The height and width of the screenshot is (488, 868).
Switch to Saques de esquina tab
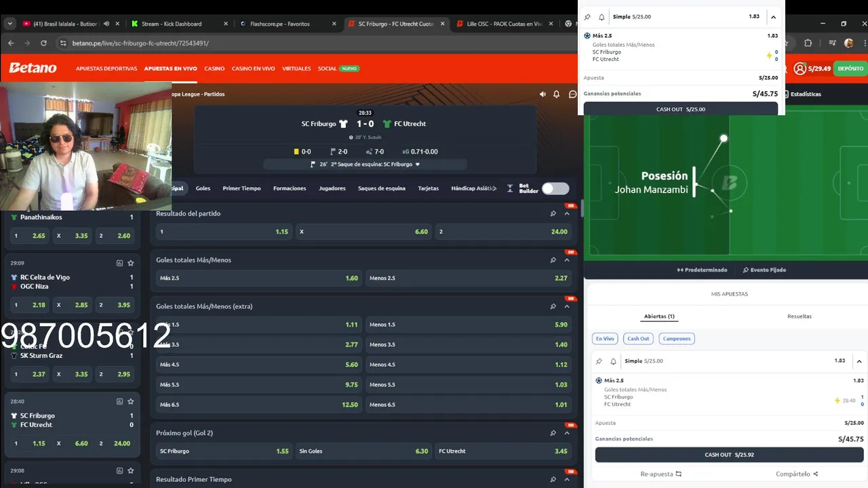pyautogui.click(x=382, y=188)
